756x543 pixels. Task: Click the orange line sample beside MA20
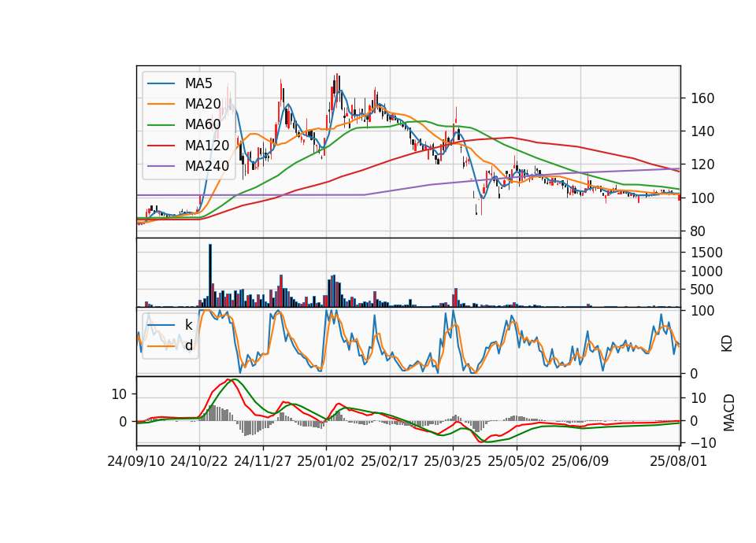pyautogui.click(x=161, y=104)
